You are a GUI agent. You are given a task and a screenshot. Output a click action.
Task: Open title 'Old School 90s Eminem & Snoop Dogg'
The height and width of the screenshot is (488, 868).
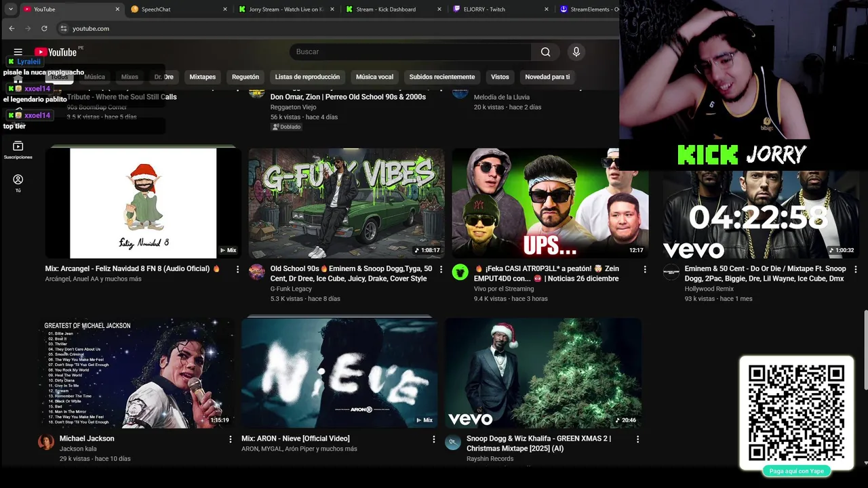(x=351, y=274)
